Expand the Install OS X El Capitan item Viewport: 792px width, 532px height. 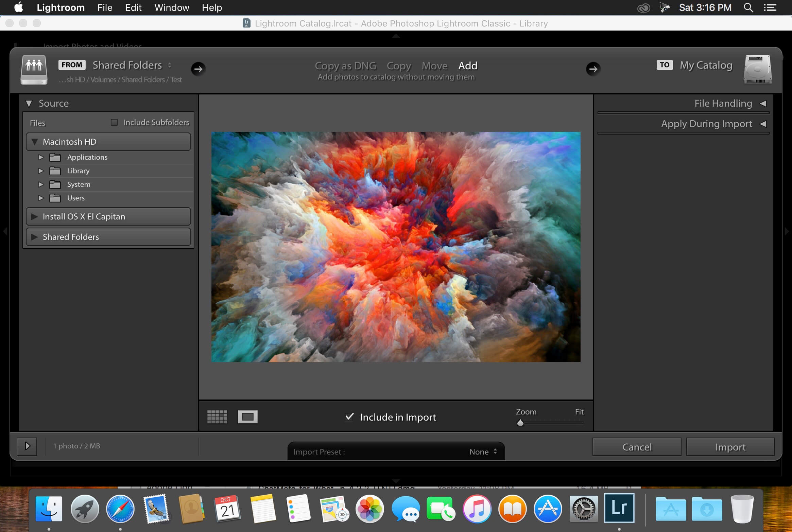[x=34, y=216]
